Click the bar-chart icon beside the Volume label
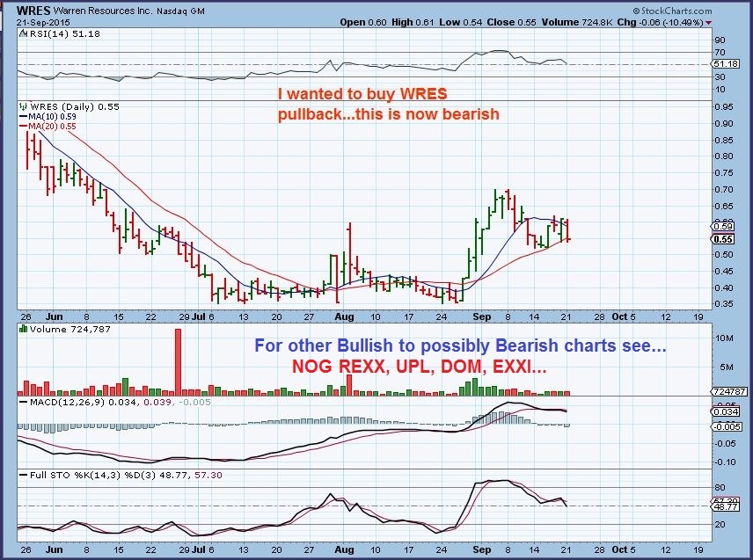 21,329
